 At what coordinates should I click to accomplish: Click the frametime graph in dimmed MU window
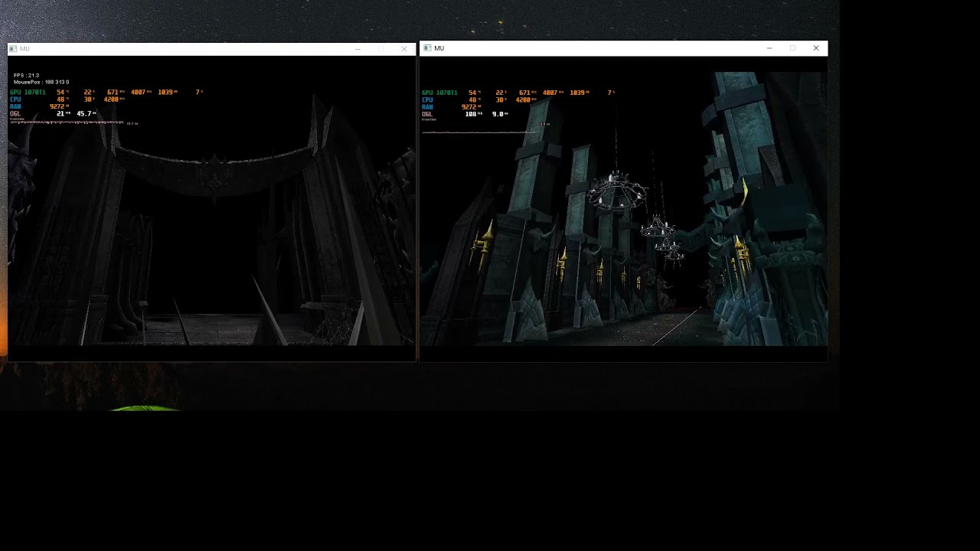coord(67,122)
